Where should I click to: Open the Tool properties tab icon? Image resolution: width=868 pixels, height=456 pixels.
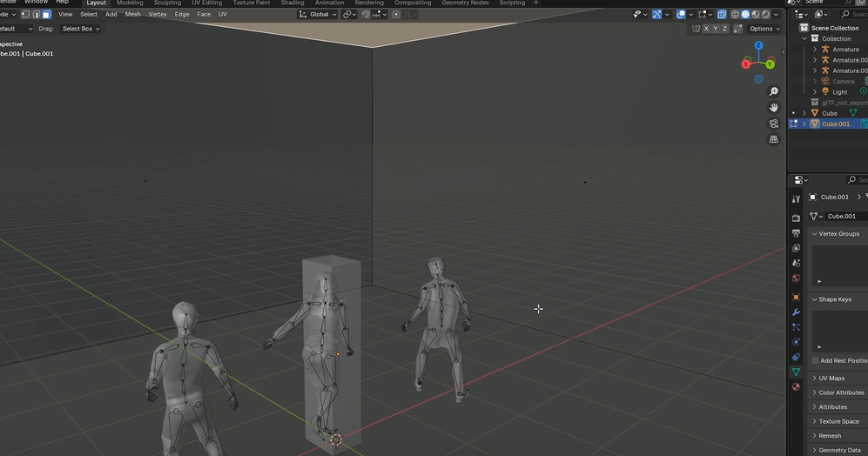click(x=796, y=199)
